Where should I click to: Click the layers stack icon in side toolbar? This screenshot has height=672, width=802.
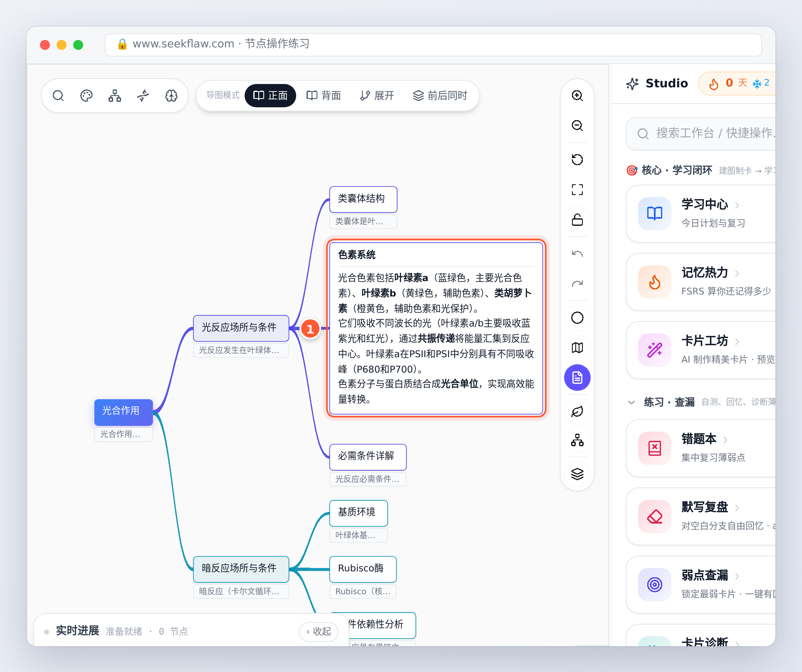[577, 474]
